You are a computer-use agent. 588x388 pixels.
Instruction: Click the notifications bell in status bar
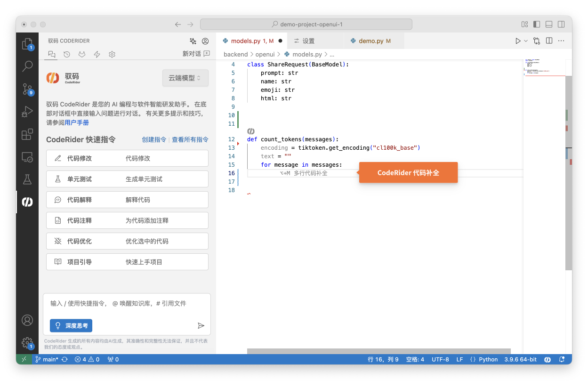tap(562, 359)
